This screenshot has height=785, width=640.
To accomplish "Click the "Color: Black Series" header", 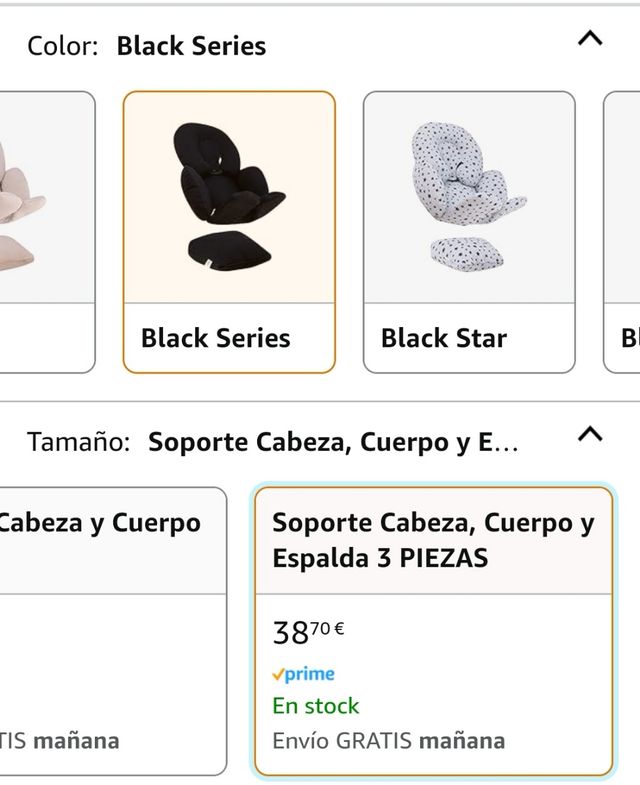I will pyautogui.click(x=147, y=46).
